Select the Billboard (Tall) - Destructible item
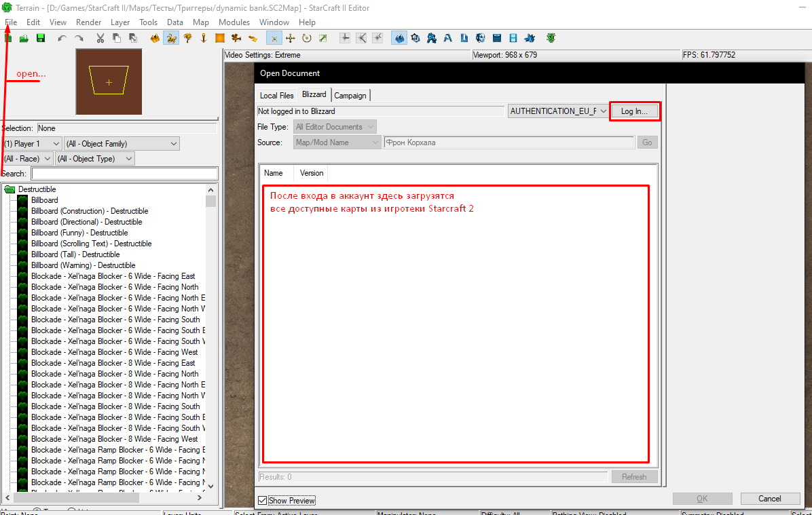The image size is (812, 515). pyautogui.click(x=75, y=254)
